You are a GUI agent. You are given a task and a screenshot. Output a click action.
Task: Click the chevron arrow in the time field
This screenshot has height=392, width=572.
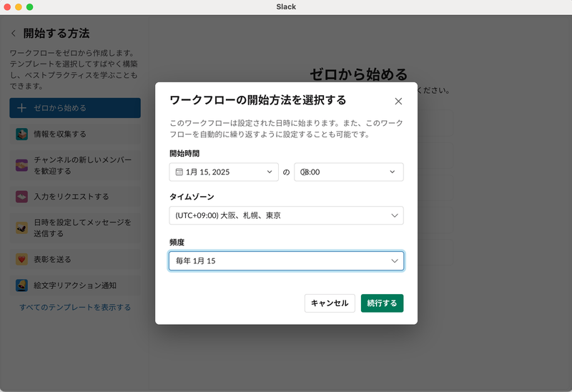click(x=392, y=172)
